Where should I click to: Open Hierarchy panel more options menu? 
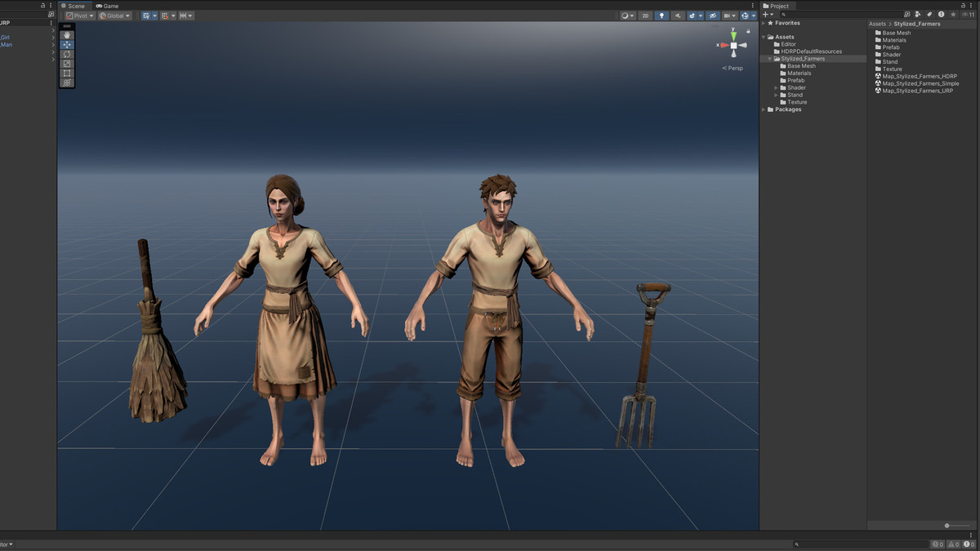point(51,6)
